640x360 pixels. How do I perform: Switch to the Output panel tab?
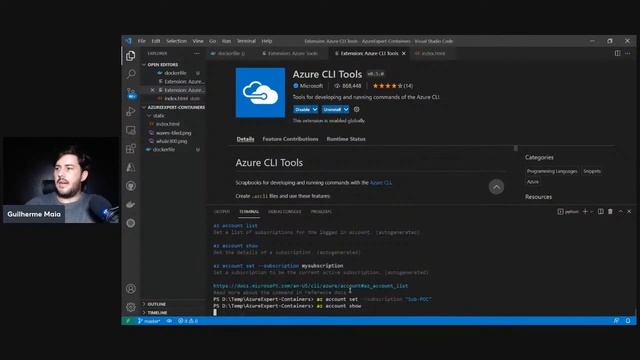click(222, 212)
